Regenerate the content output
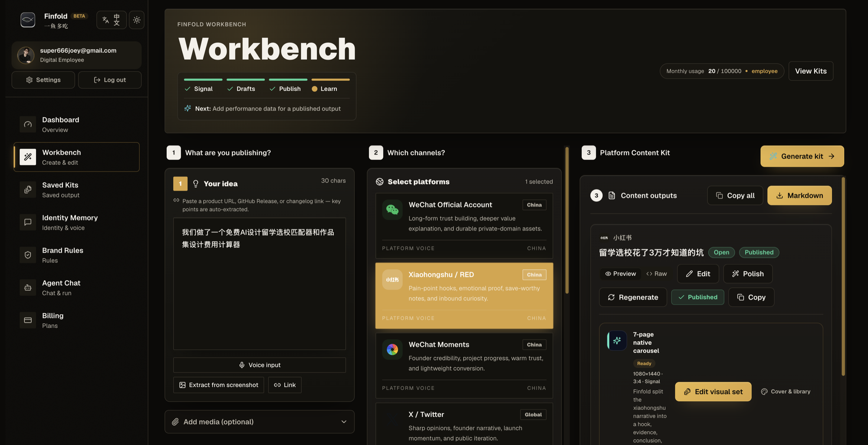The image size is (868, 445). pyautogui.click(x=633, y=297)
